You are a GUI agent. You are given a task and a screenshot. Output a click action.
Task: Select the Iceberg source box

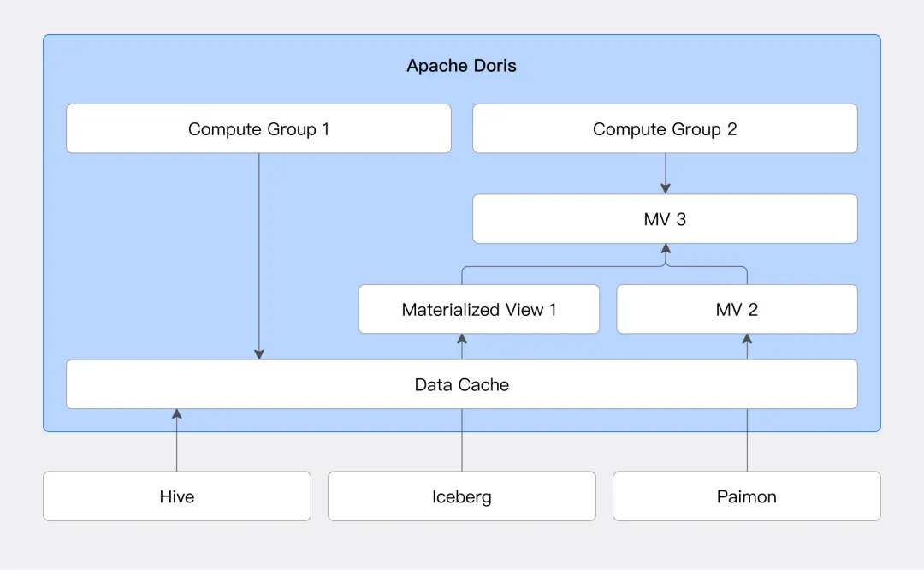pos(462,496)
